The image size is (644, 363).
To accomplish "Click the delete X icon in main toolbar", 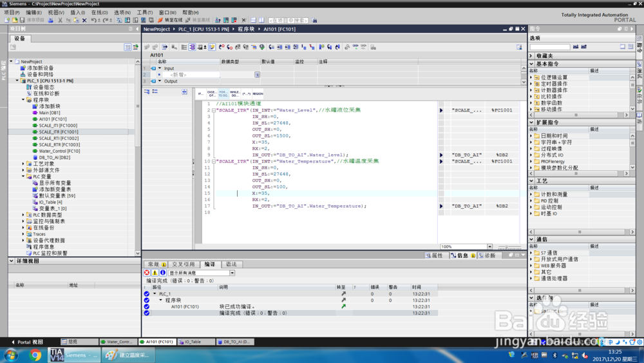I will [x=84, y=20].
